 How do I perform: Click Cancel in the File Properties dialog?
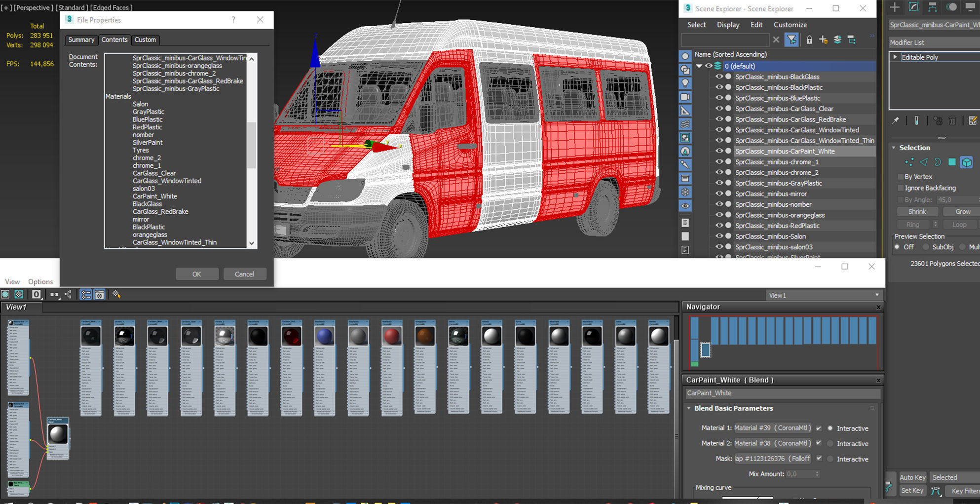point(244,274)
